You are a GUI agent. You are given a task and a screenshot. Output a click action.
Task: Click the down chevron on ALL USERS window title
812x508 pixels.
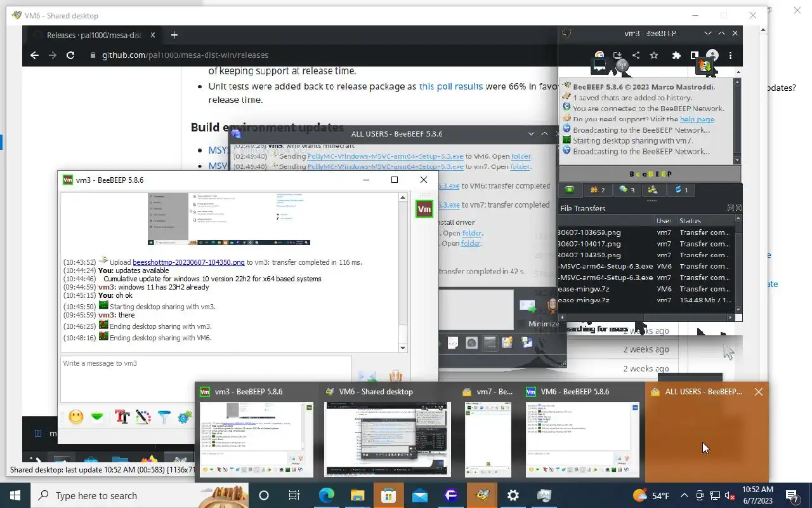[x=531, y=134]
